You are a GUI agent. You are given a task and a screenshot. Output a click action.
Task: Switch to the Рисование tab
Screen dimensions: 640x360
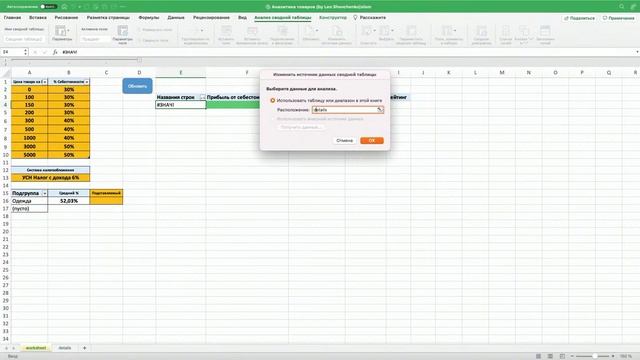click(x=66, y=18)
